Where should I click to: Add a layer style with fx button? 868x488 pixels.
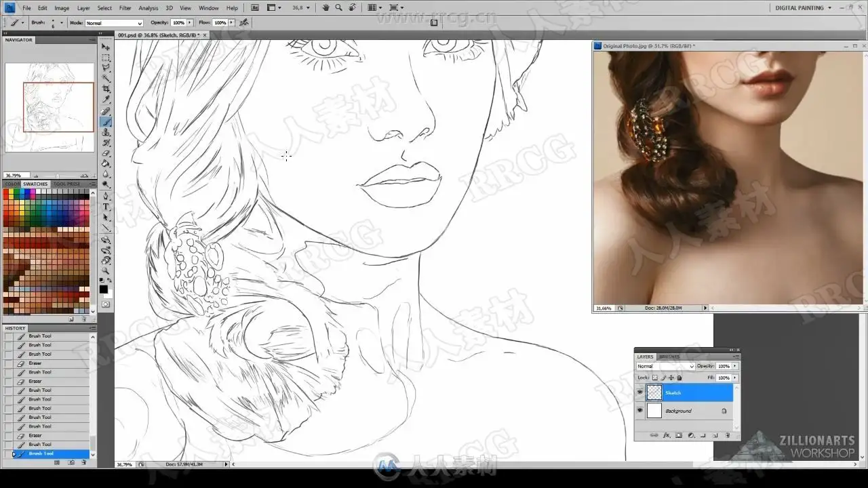click(x=667, y=435)
